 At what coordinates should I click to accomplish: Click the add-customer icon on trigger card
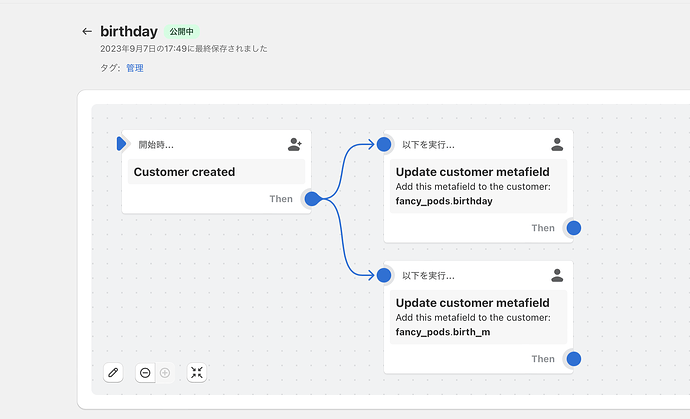tap(294, 145)
